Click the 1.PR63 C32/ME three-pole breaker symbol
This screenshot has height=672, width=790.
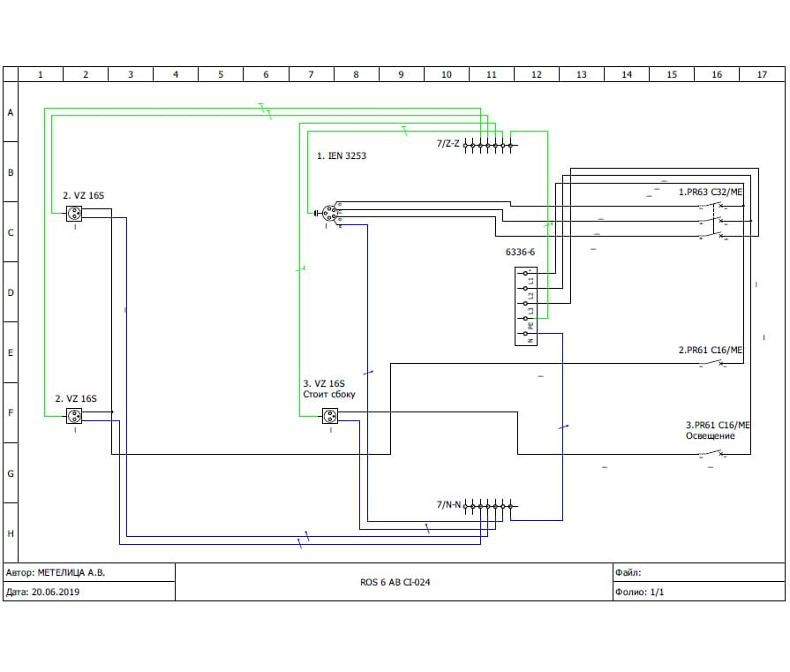pyautogui.click(x=716, y=221)
